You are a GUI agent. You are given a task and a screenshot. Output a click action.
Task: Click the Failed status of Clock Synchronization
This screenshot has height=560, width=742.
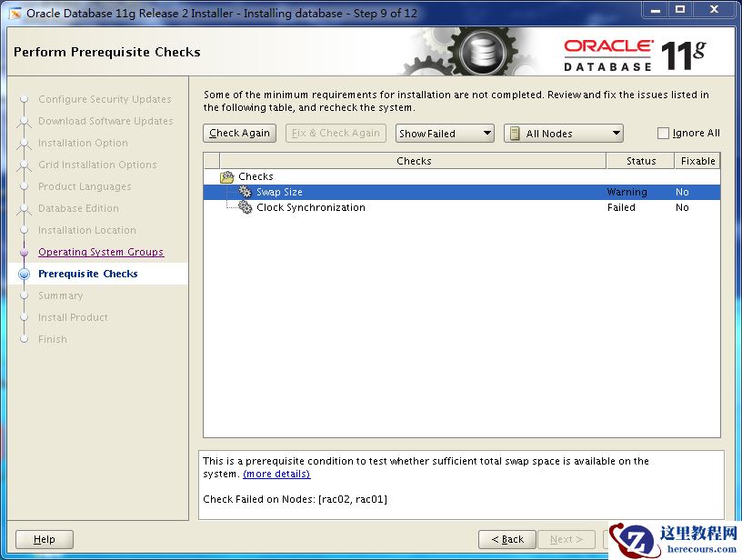pos(621,207)
